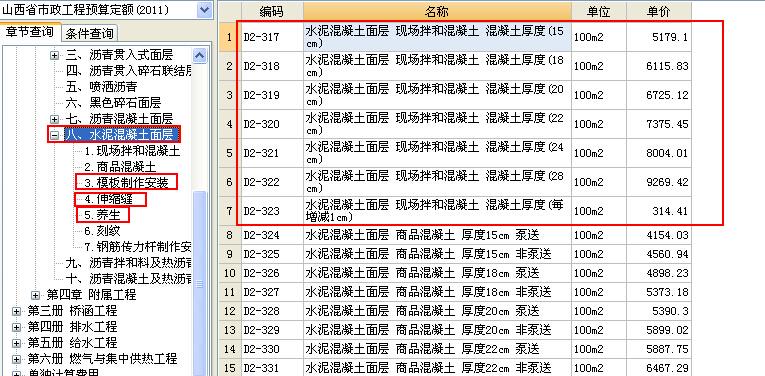
Task: Click price cell 6115.83
Action: [x=659, y=66]
